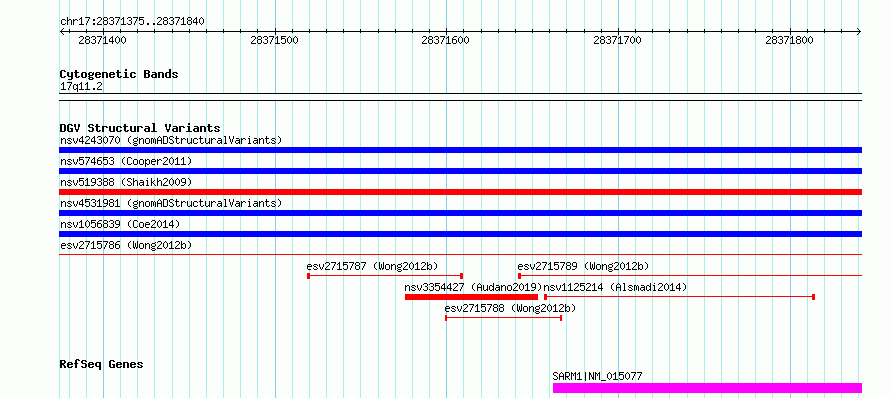
Task: Select the 17q11.2 cytogenetic band label
Action: click(81, 87)
